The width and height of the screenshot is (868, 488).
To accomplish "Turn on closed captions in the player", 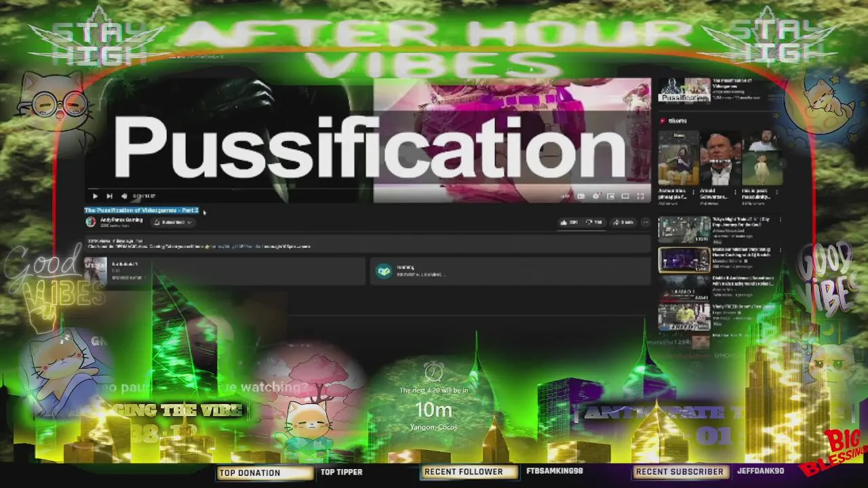I will point(581,197).
